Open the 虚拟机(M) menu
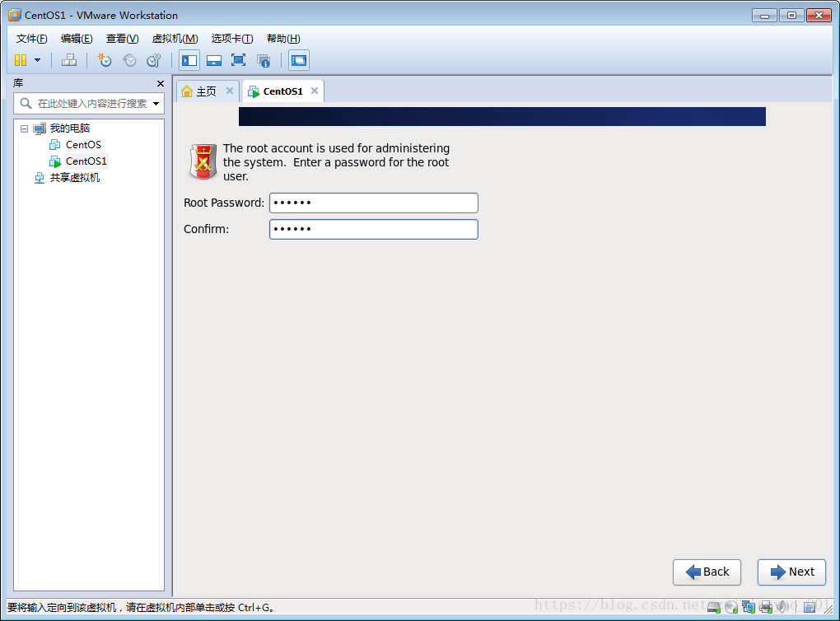Screen dimensions: 840x621 click(175, 39)
